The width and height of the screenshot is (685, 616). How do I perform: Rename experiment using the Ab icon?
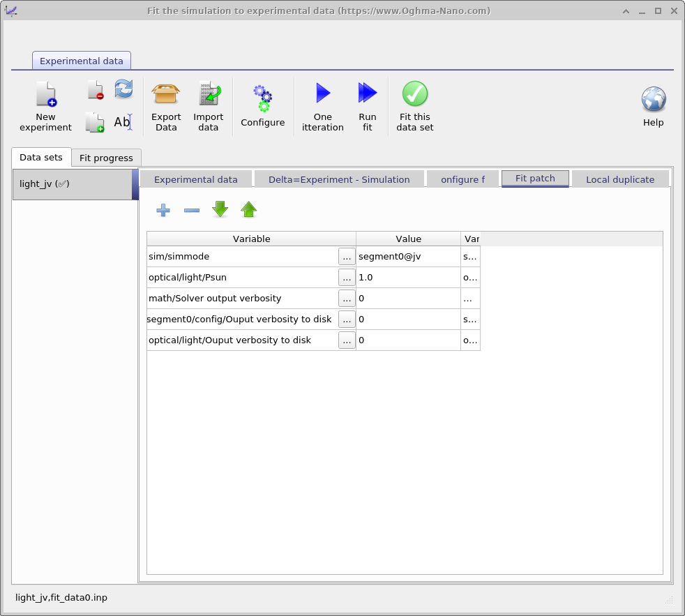click(123, 122)
